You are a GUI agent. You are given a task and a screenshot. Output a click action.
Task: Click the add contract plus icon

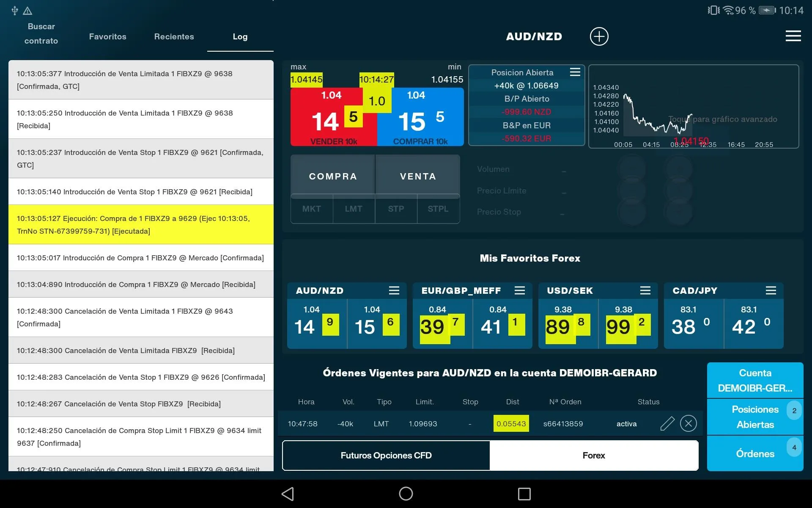[x=598, y=36]
